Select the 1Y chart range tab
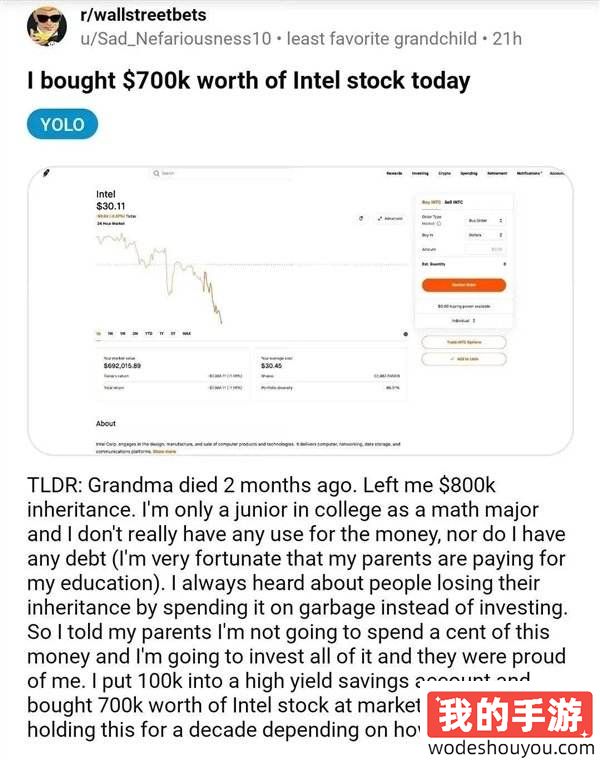 pos(161,333)
